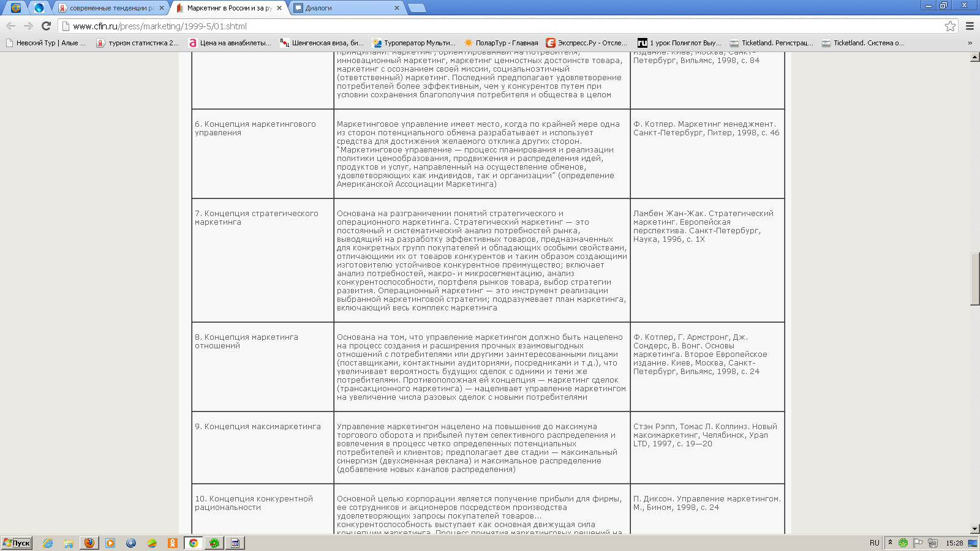Click '8. Концепция маркетинга отношений' cell

coord(263,367)
